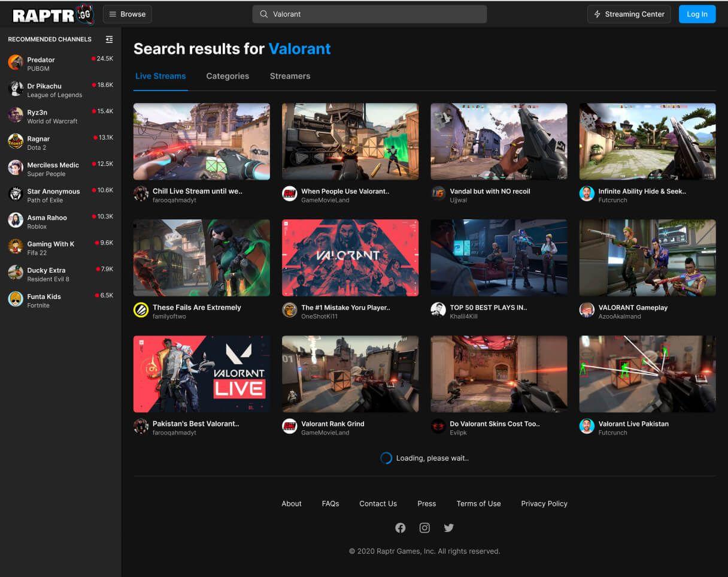Image resolution: width=728 pixels, height=577 pixels.
Task: Open These Fails Are Extremely thumbnail
Action: (x=202, y=258)
